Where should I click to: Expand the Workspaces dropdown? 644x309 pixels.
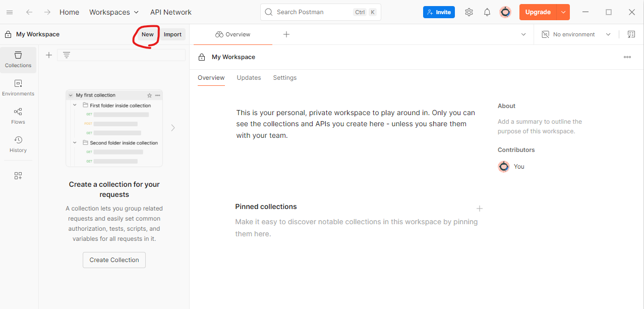pos(114,12)
